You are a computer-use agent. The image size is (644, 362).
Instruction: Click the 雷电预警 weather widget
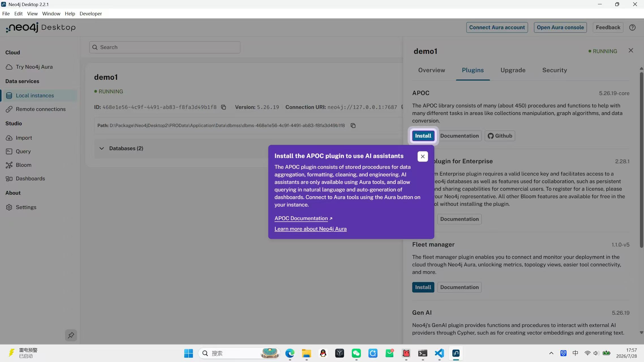point(23,353)
